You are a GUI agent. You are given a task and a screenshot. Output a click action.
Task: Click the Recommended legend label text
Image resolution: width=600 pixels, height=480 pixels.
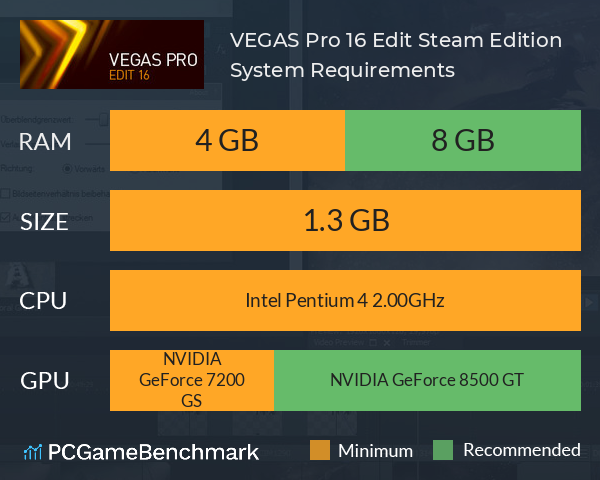pyautogui.click(x=521, y=450)
